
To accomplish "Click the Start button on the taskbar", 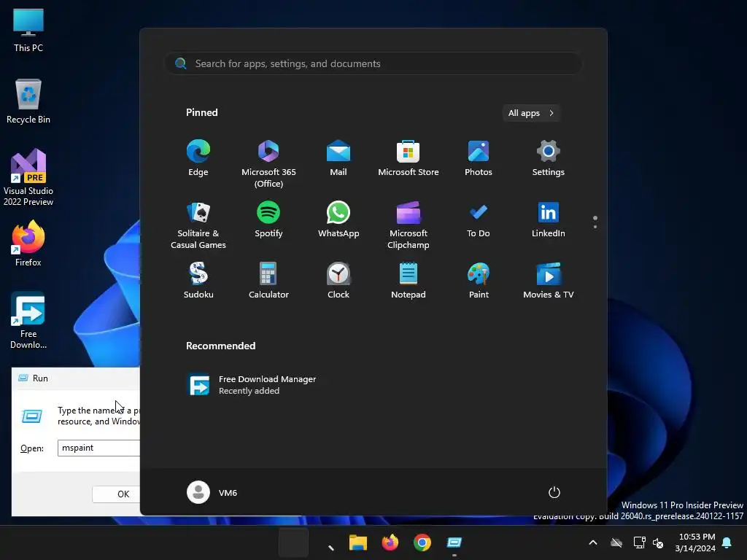I will pos(293,542).
